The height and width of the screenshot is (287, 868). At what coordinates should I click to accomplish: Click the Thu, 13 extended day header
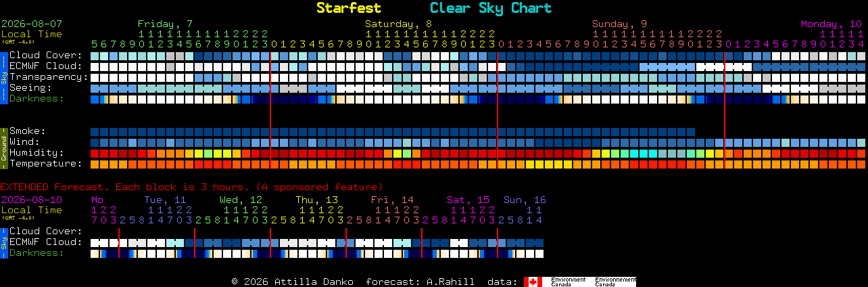(x=316, y=200)
